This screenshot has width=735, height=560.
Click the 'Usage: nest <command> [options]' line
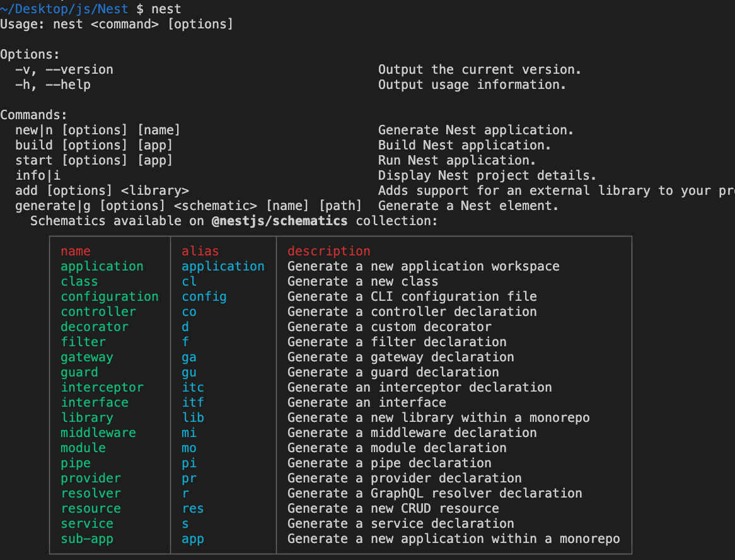pyautogui.click(x=117, y=24)
